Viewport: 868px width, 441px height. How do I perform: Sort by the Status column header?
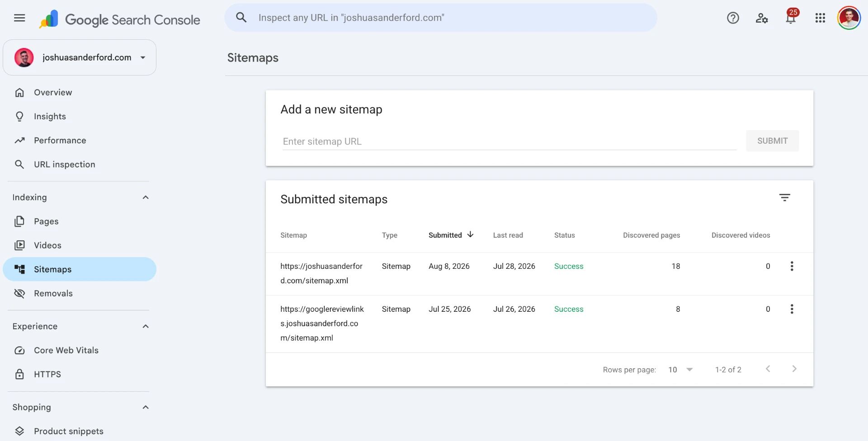(564, 235)
